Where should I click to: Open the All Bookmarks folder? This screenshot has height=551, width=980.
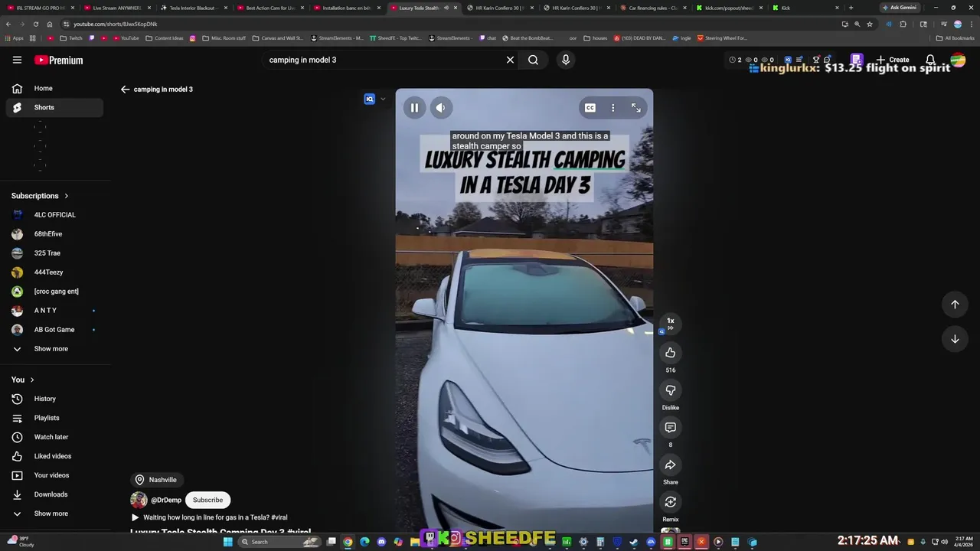(x=955, y=37)
